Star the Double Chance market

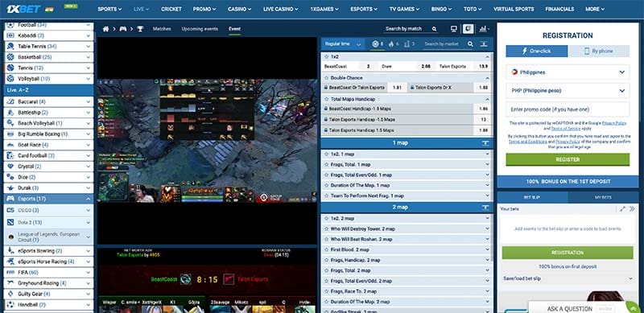(x=326, y=77)
